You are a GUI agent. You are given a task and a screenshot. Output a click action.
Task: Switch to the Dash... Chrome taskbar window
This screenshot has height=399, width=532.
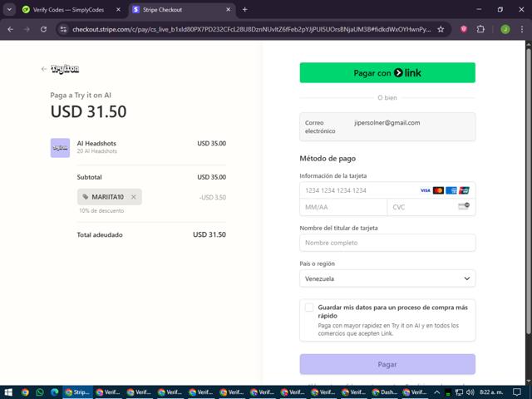pos(386,392)
